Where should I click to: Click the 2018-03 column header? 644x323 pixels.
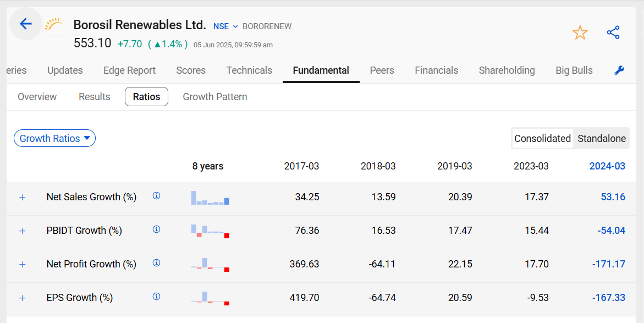click(x=378, y=166)
